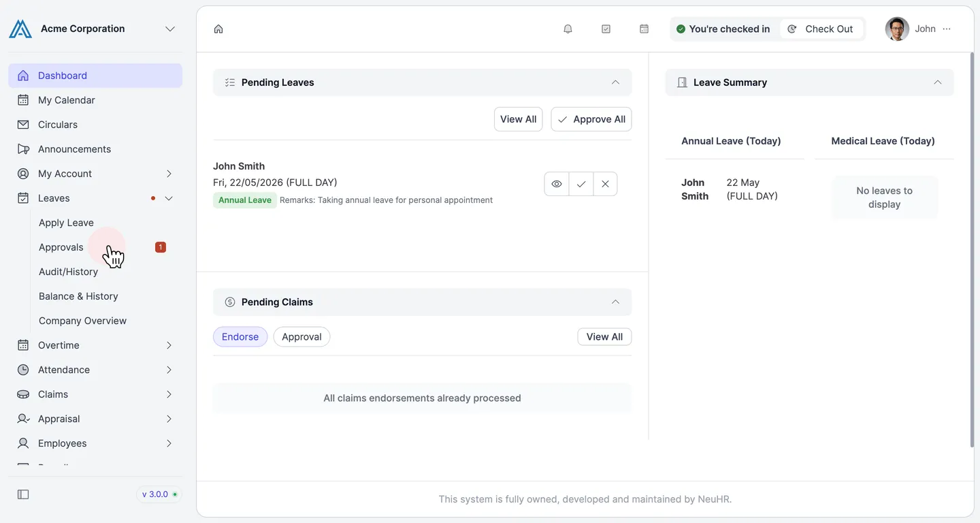The width and height of the screenshot is (980, 523).
Task: Open Company Overview submenu item
Action: click(x=82, y=321)
